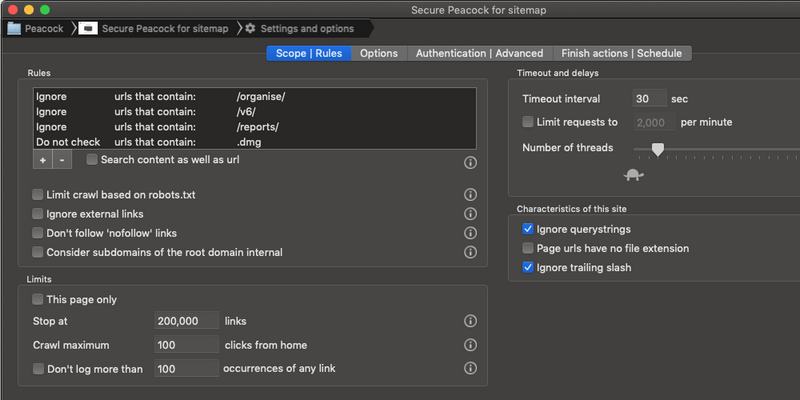Click info icon for subdomains option
Screen dimensions: 800x400
pyautogui.click(x=470, y=252)
